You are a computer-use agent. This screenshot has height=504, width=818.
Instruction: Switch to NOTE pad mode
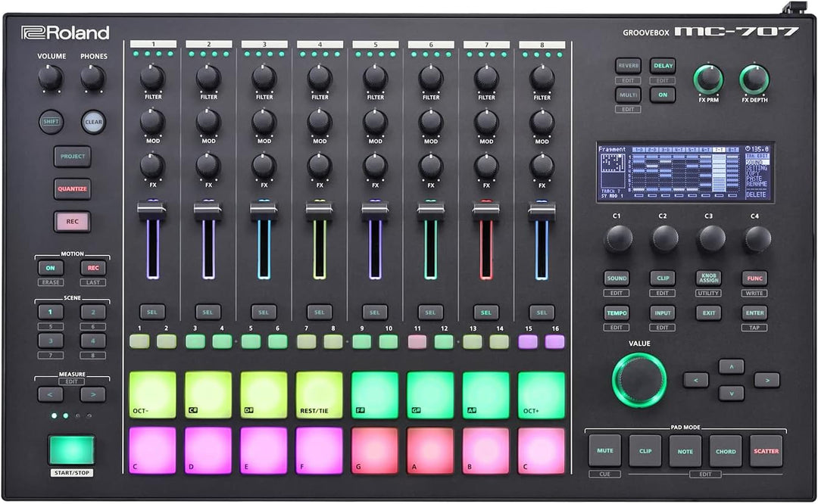click(x=685, y=450)
